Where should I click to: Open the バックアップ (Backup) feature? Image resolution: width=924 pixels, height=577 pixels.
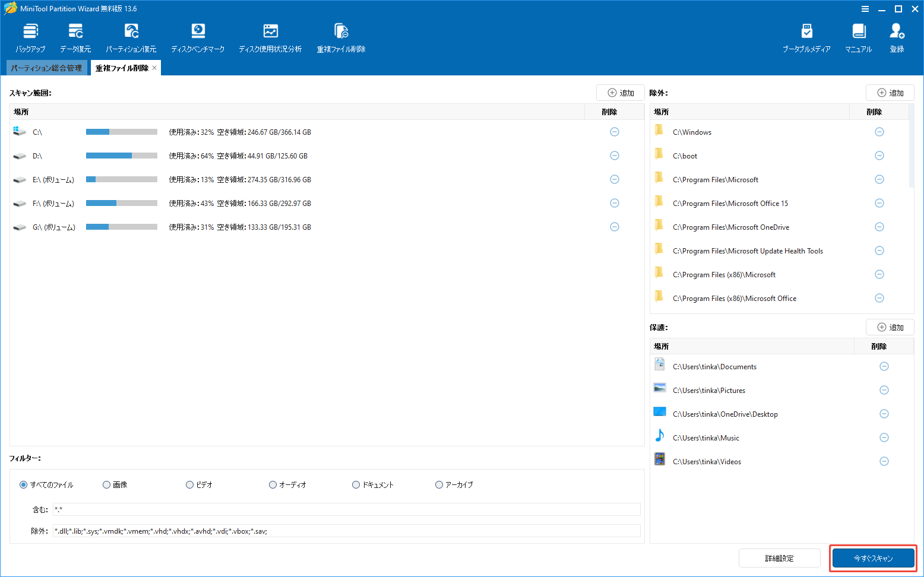[x=30, y=36]
